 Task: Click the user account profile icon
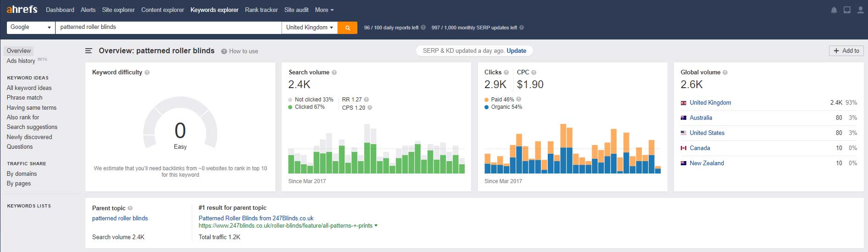(x=860, y=10)
